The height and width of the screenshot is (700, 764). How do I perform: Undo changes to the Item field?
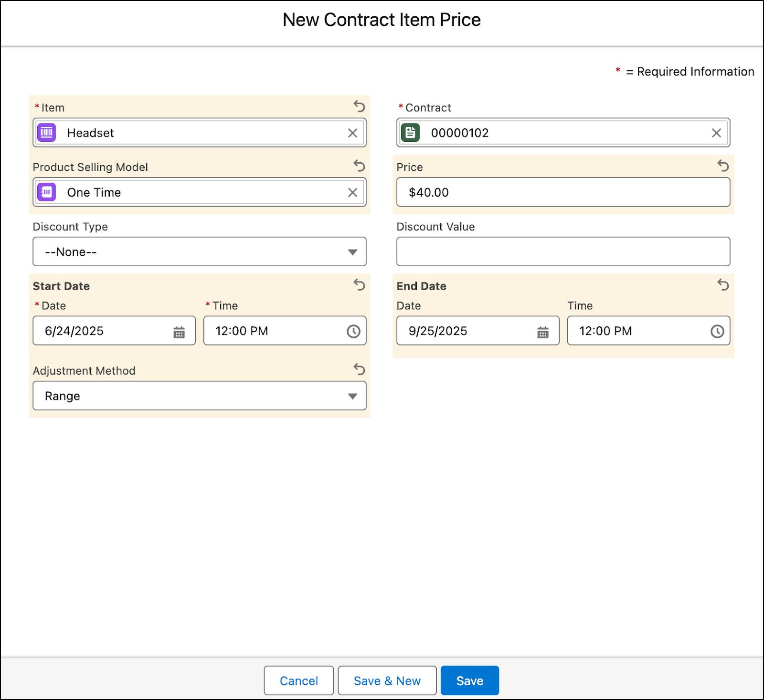[x=359, y=106]
